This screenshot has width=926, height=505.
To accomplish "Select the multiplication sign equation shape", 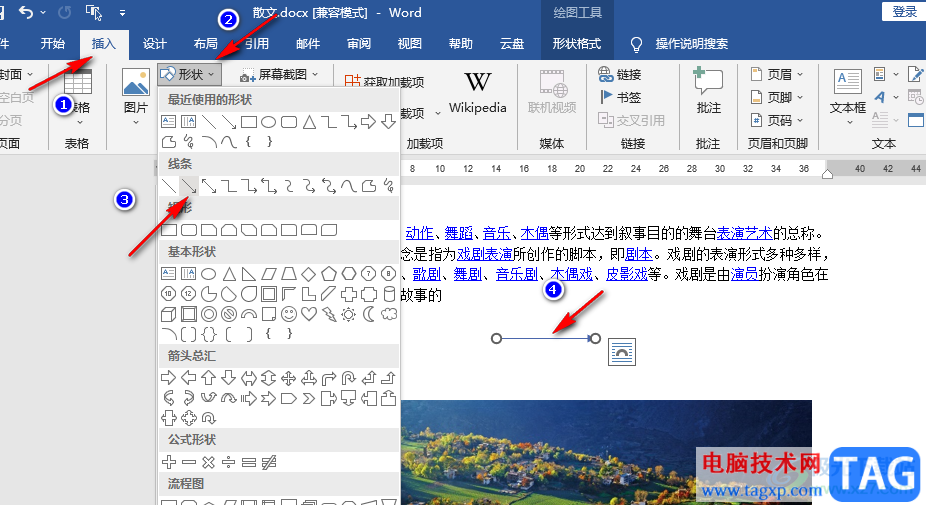I will (x=208, y=462).
